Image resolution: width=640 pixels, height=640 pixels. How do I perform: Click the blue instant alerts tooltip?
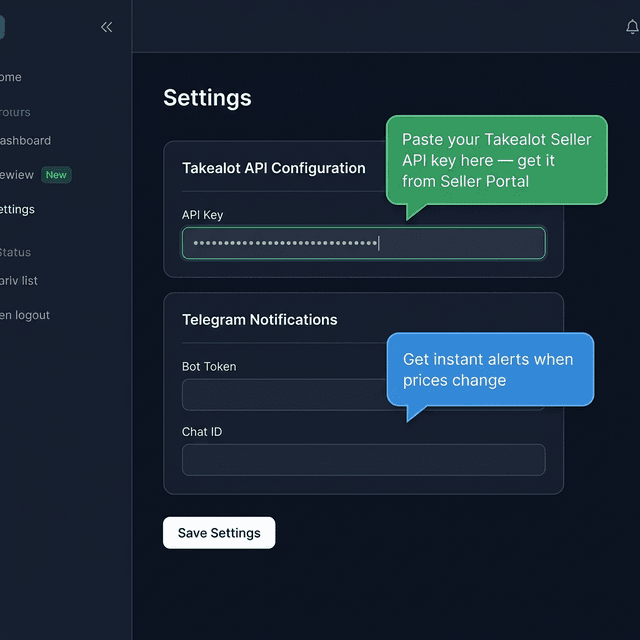point(490,369)
